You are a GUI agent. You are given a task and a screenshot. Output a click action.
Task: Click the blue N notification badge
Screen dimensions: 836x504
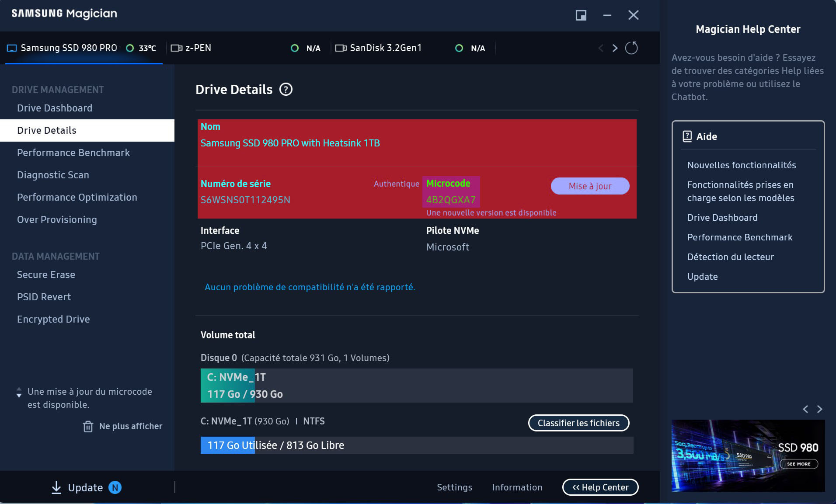(115, 487)
